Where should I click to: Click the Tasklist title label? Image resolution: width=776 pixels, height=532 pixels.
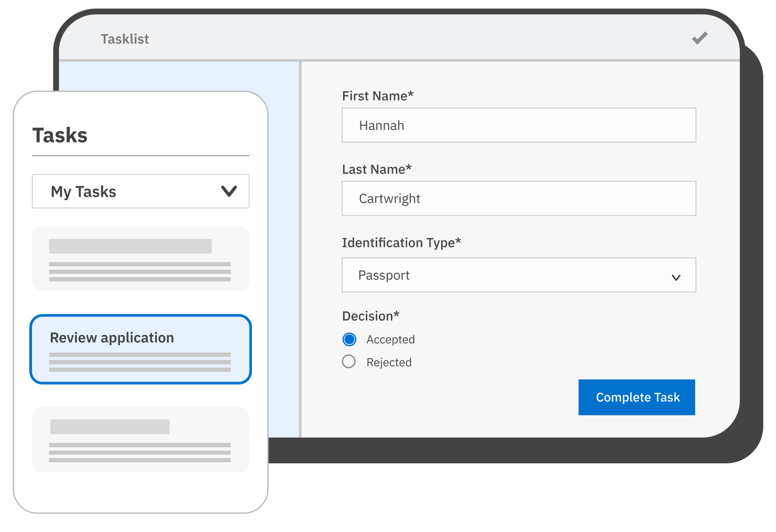(x=125, y=38)
